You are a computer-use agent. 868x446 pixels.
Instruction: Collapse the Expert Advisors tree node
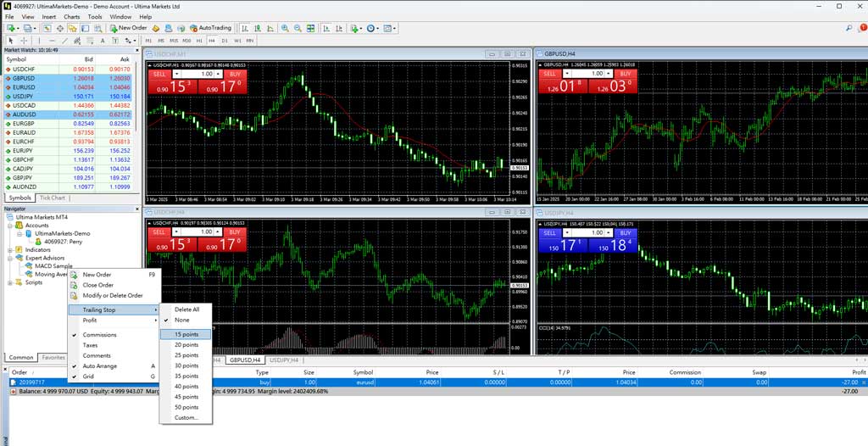click(10, 258)
